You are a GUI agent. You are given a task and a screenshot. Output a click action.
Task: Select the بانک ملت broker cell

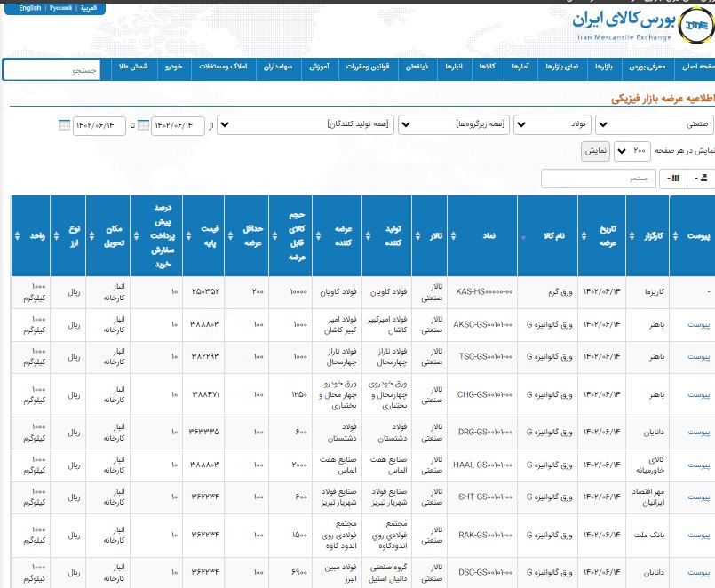pyautogui.click(x=648, y=535)
